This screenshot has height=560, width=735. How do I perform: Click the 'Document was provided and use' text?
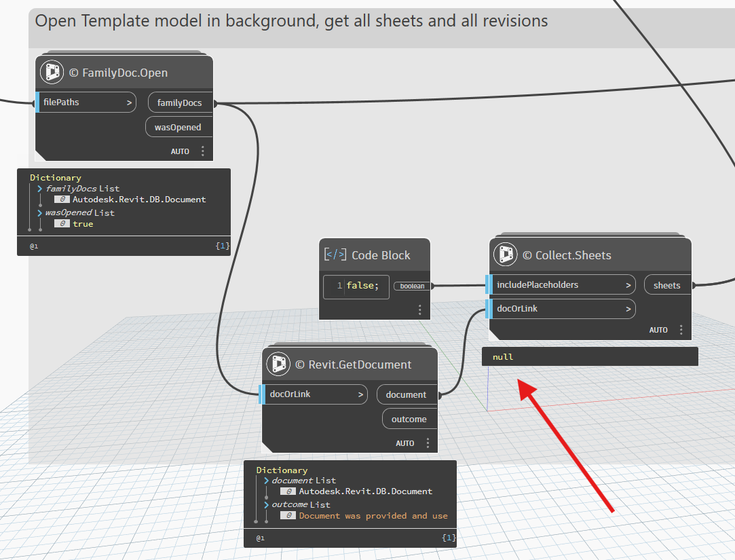373,516
